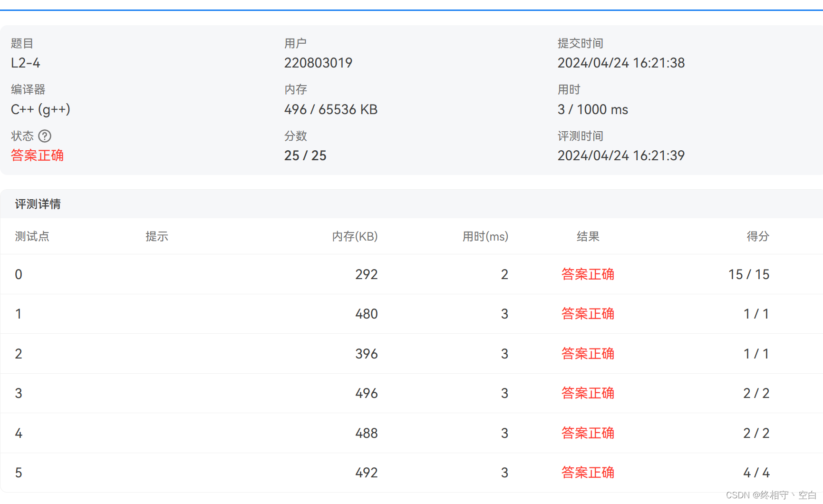Click the 提示 column header
This screenshot has height=504, width=823.
coord(157,236)
